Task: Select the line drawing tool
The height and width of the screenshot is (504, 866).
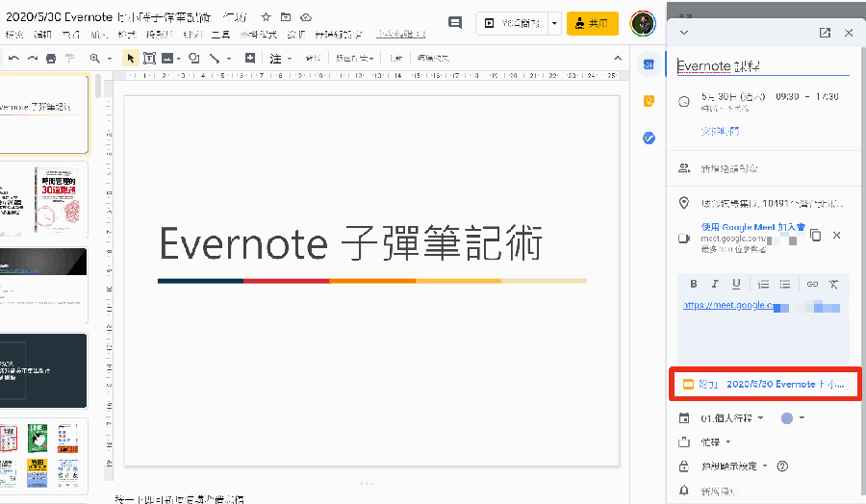Action: 215,58
